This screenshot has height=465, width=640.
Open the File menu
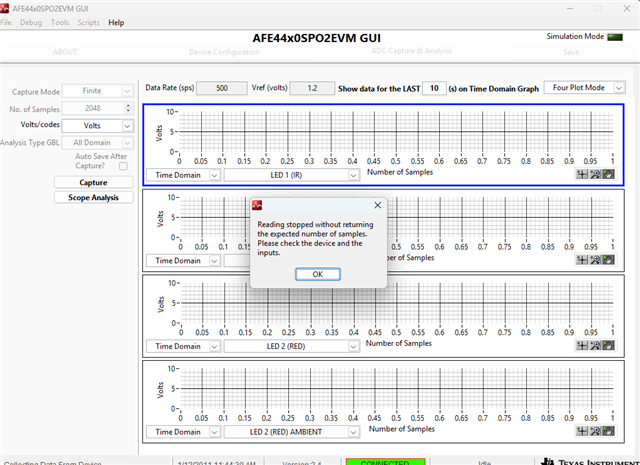point(6,22)
